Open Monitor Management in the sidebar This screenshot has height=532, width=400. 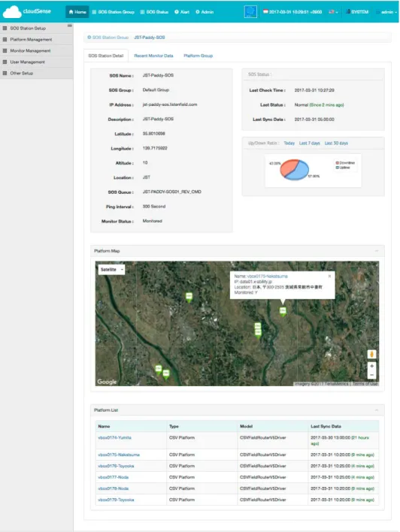pyautogui.click(x=30, y=50)
